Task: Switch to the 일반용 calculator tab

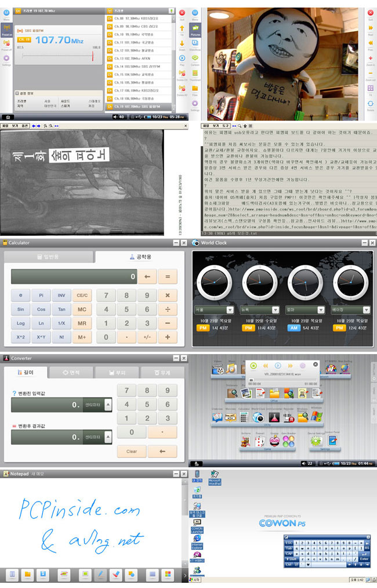Action: tap(48, 257)
